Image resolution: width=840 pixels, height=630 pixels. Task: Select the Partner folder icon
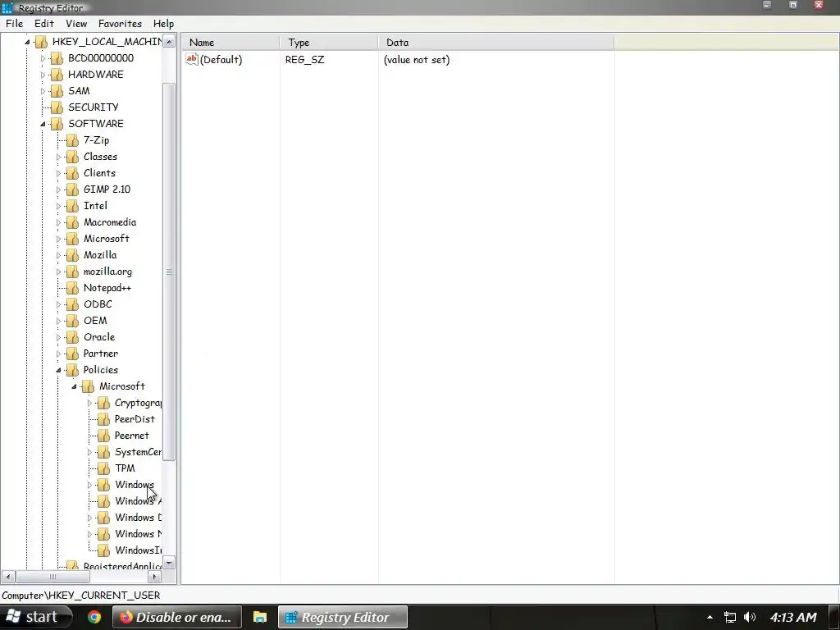click(72, 354)
